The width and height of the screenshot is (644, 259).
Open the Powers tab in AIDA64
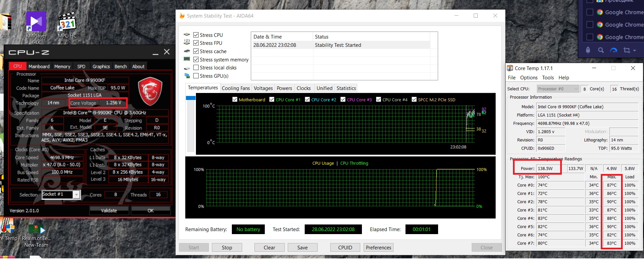(x=284, y=88)
